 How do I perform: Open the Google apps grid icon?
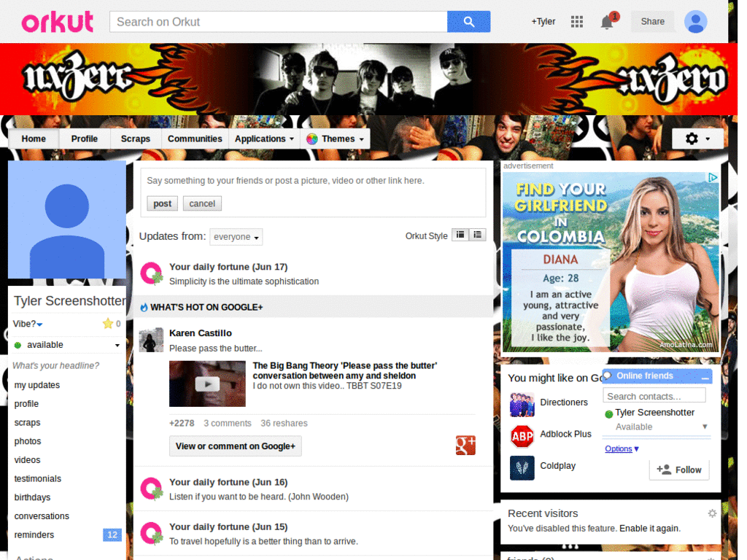[x=577, y=21]
